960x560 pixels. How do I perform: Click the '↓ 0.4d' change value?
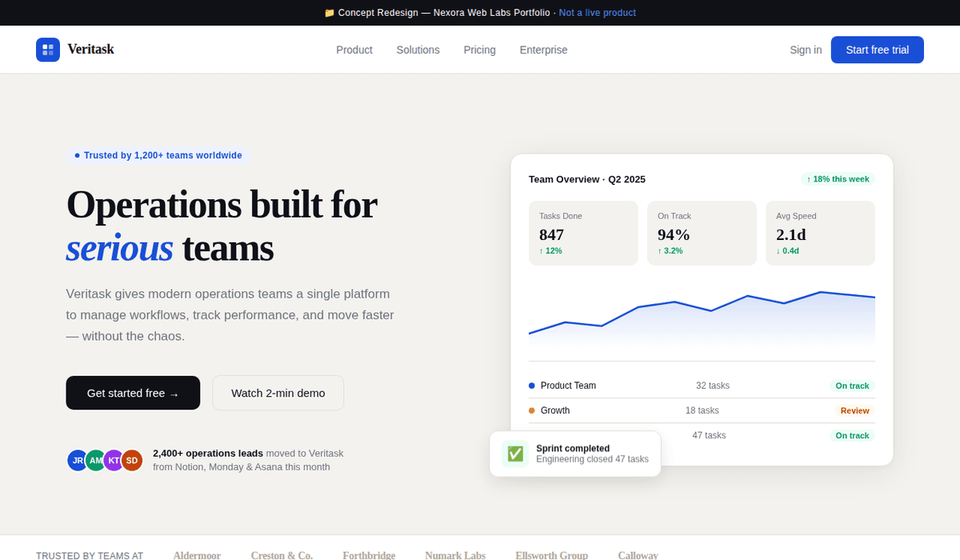[x=787, y=250]
